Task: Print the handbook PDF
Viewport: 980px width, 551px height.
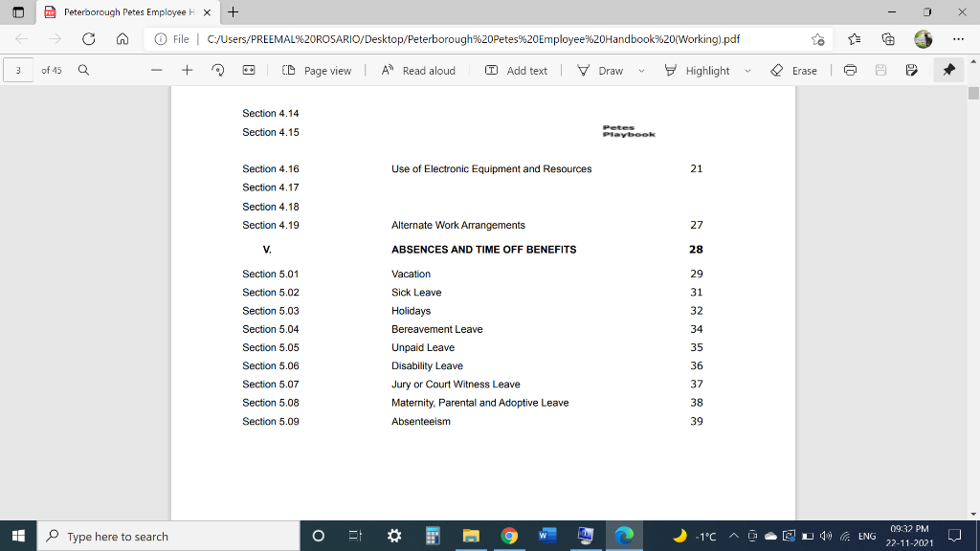Action: point(850,69)
